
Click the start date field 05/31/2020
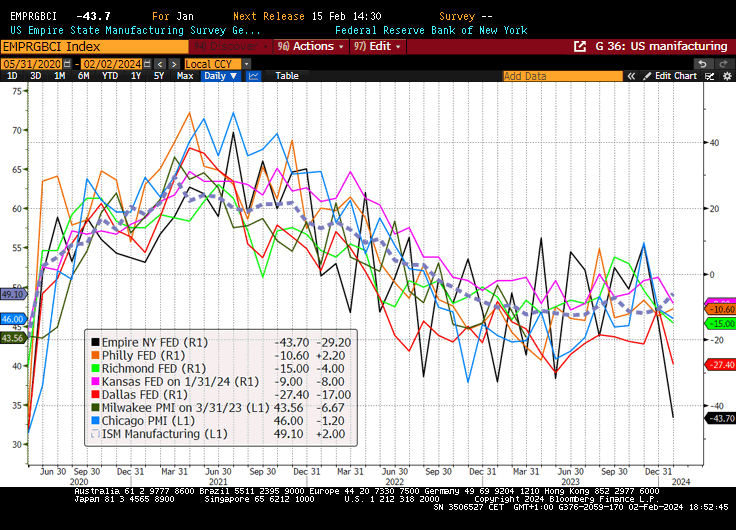pos(32,64)
